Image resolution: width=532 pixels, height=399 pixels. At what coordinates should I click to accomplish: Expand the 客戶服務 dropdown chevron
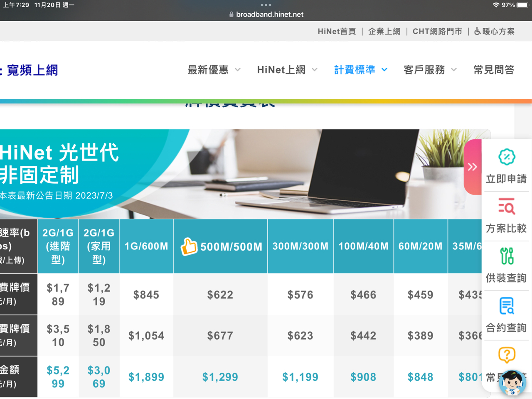point(454,70)
